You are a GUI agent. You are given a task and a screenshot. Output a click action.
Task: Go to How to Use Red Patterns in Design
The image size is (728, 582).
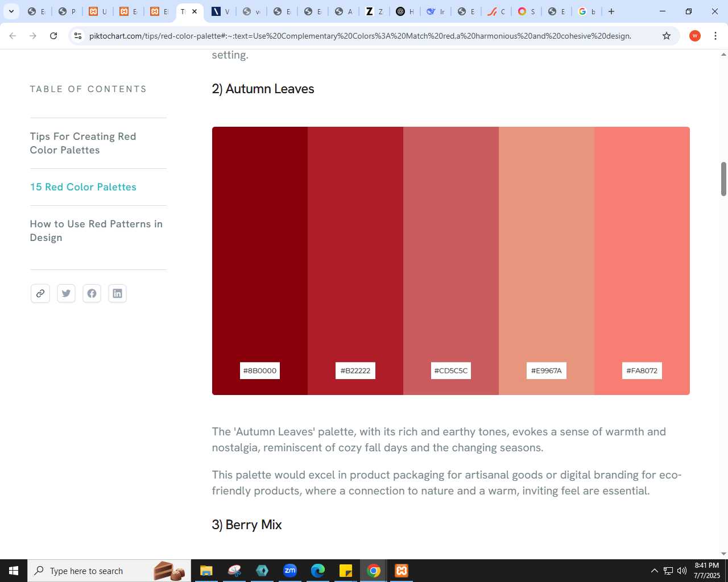(x=96, y=231)
